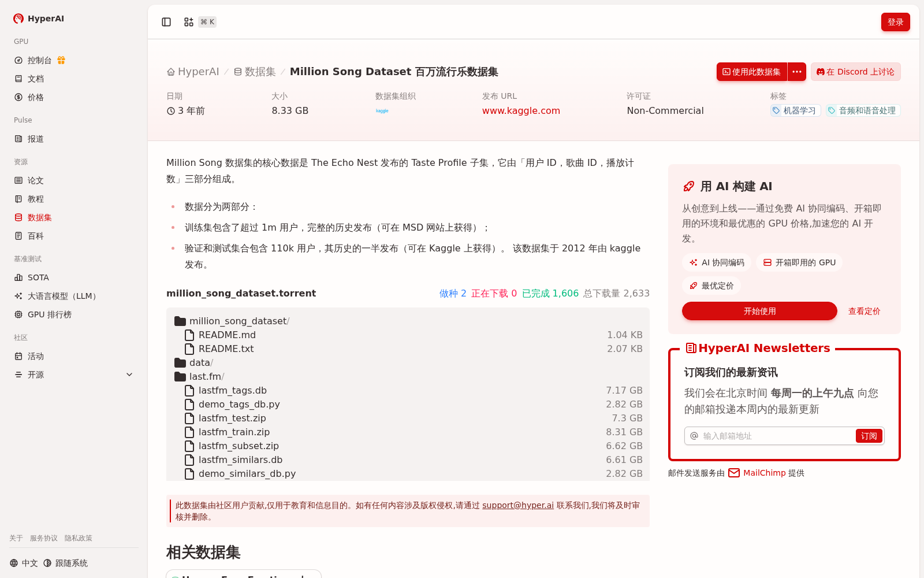Click the 已完成 1,606 stat
The height and width of the screenshot is (578, 924).
click(x=550, y=294)
